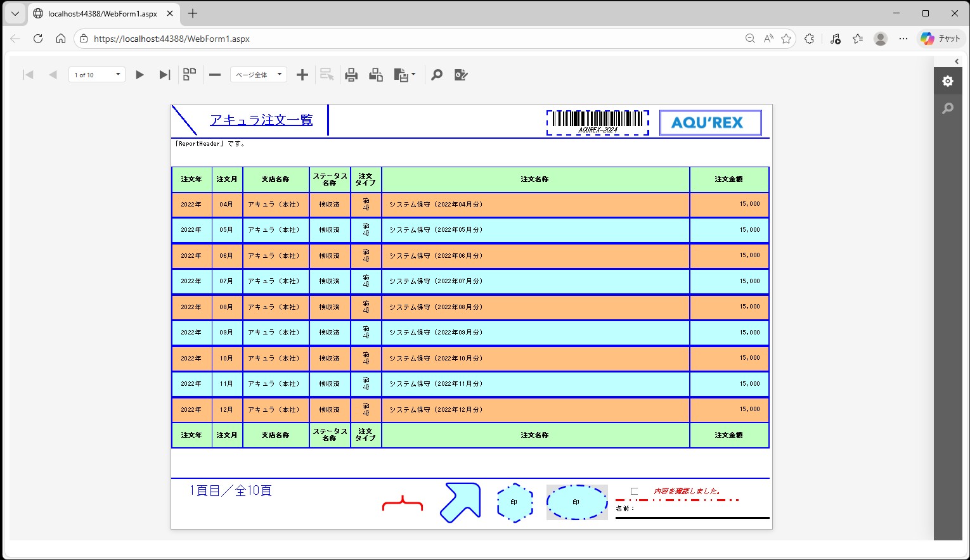Viewport: 970px width, 560px height.
Task: Collapse the right side panel chevron
Action: 957,61
